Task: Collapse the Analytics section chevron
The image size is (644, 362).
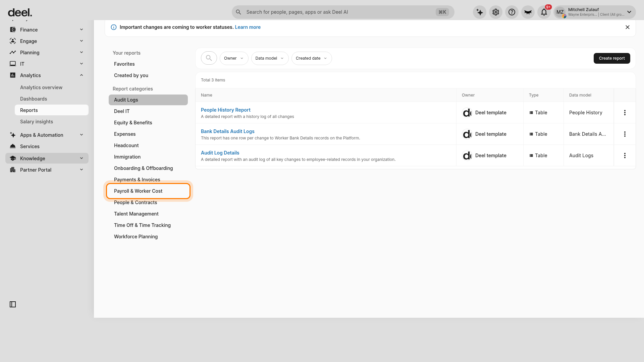Action: [82, 75]
